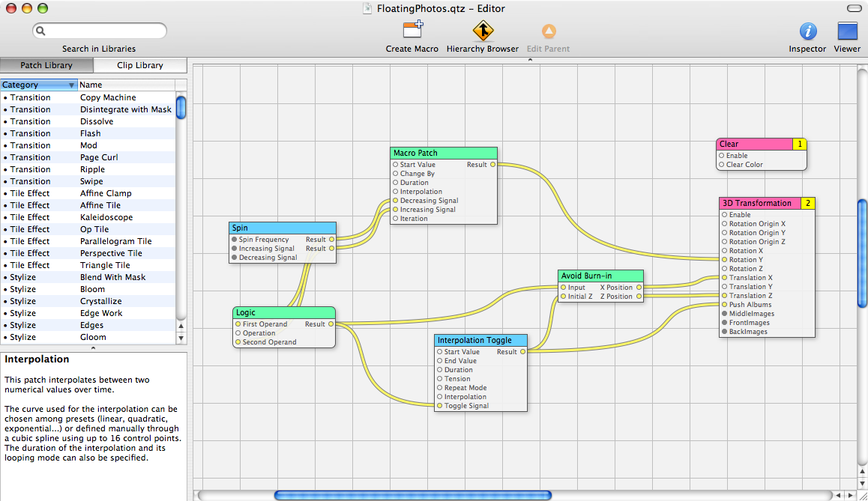This screenshot has width=868, height=501.
Task: Select the Gloom patch row
Action: [88, 337]
